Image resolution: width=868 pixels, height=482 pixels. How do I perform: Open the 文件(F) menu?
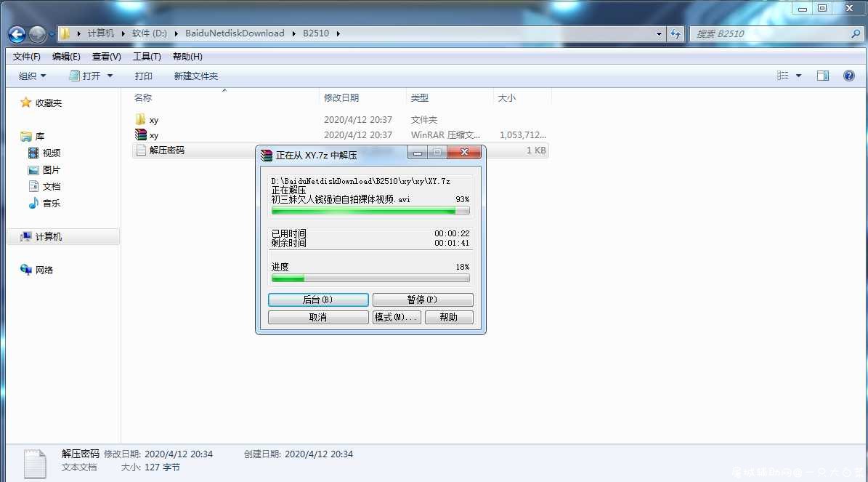[27, 57]
